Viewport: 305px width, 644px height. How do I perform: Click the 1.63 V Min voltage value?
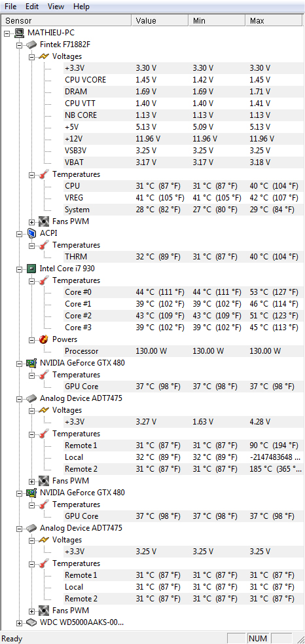[203, 422]
